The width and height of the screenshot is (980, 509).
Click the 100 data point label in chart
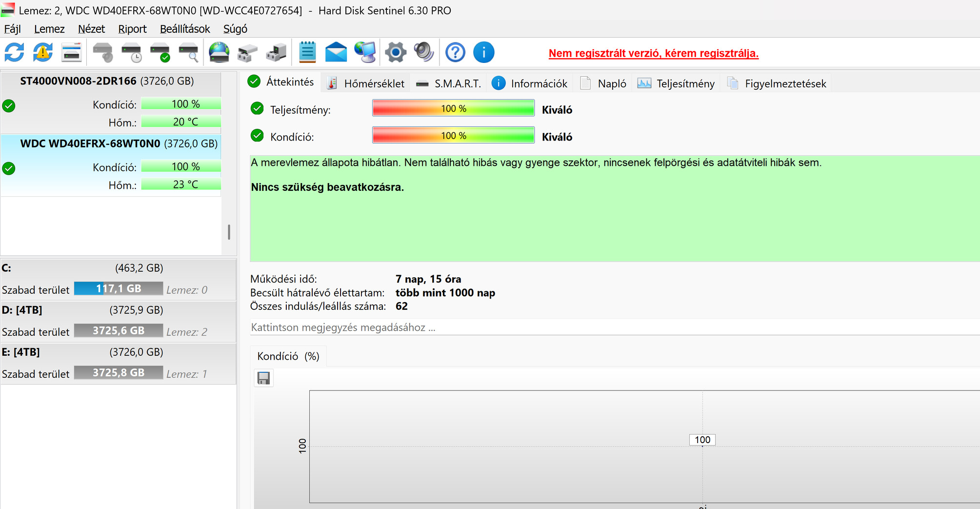702,440
